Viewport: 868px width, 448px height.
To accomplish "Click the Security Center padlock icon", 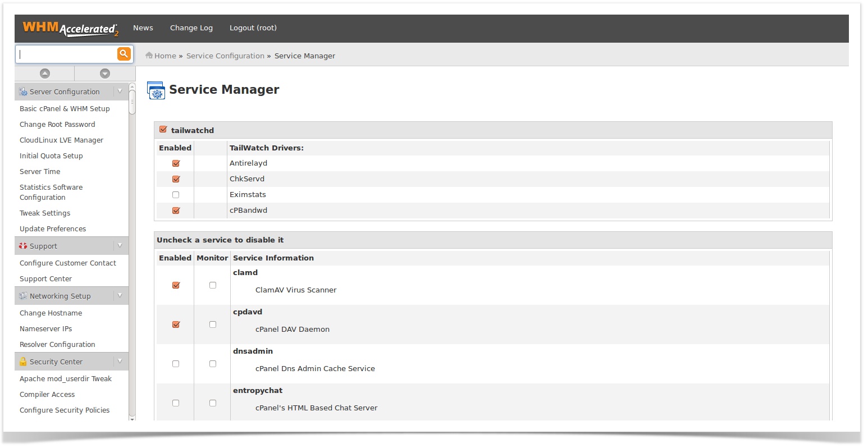I will [x=23, y=362].
